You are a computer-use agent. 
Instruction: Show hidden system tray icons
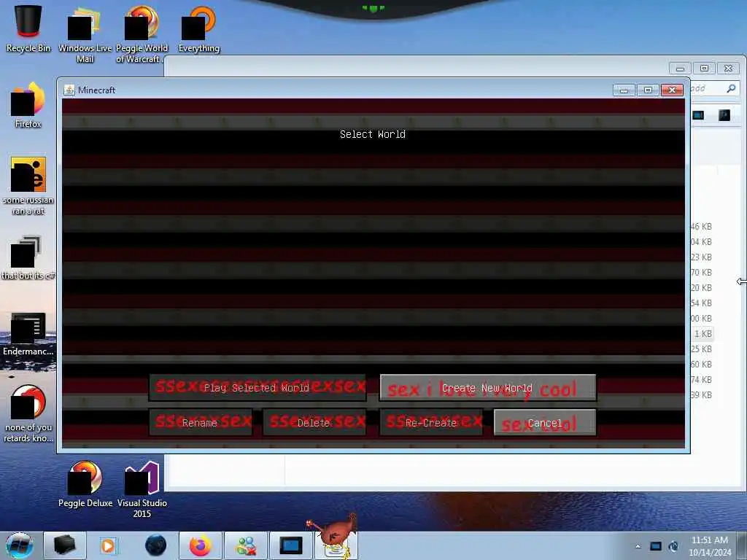[638, 546]
